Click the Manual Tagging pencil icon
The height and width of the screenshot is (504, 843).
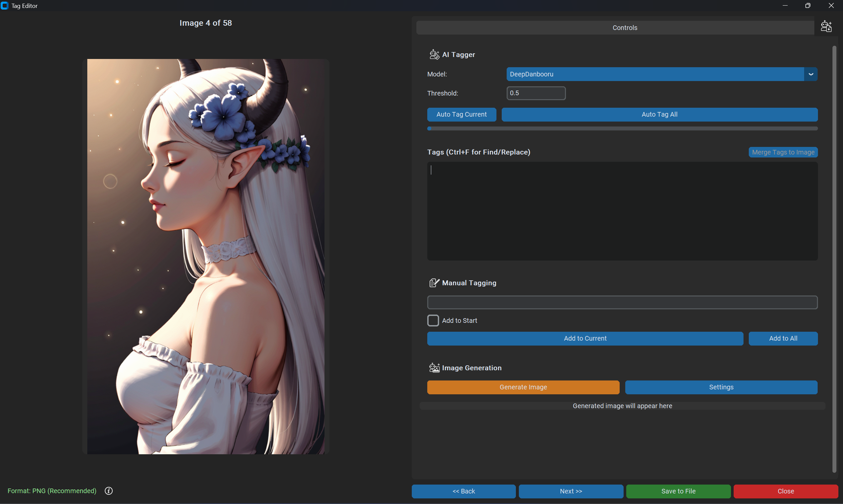(x=434, y=283)
